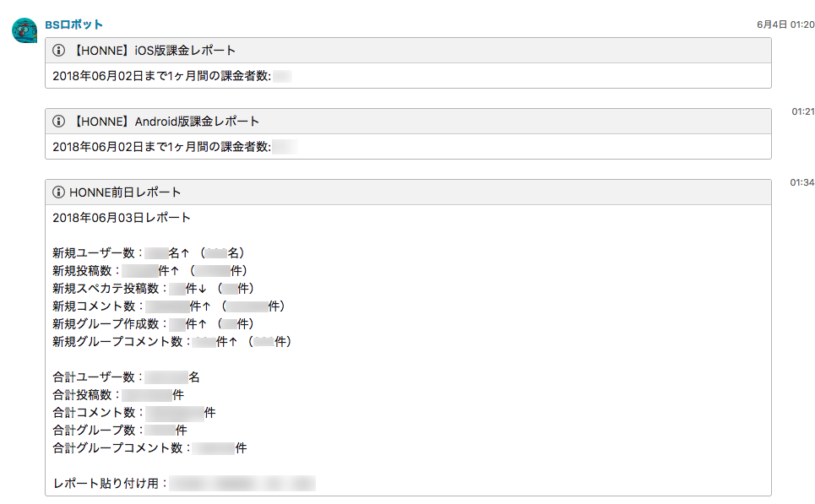Viewport: 815px width, 504px height.
Task: Click the 合計コメント数 row
Action: 134,413
